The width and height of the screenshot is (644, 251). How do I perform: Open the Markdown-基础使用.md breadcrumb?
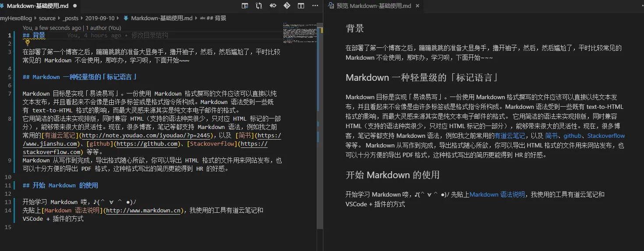pos(162,18)
